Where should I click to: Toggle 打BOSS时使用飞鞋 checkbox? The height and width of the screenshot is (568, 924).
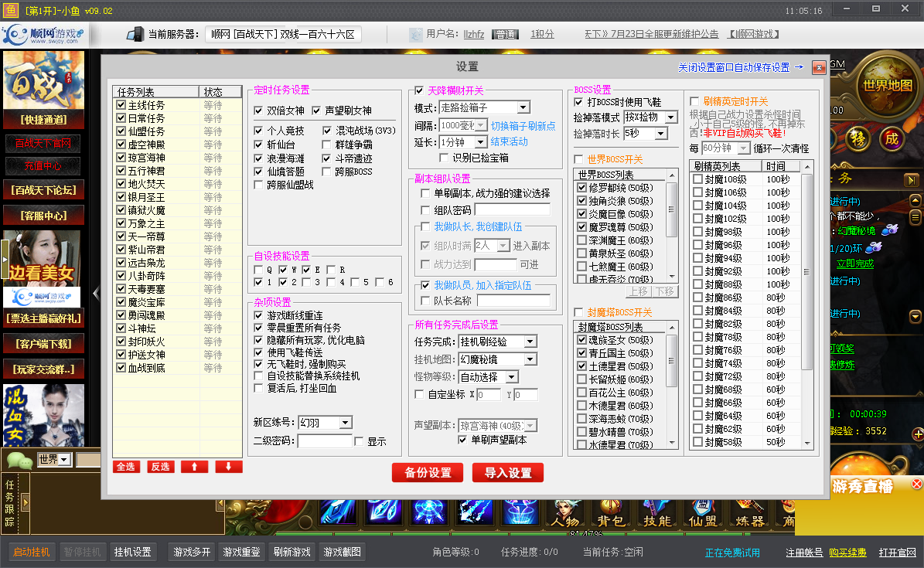578,103
